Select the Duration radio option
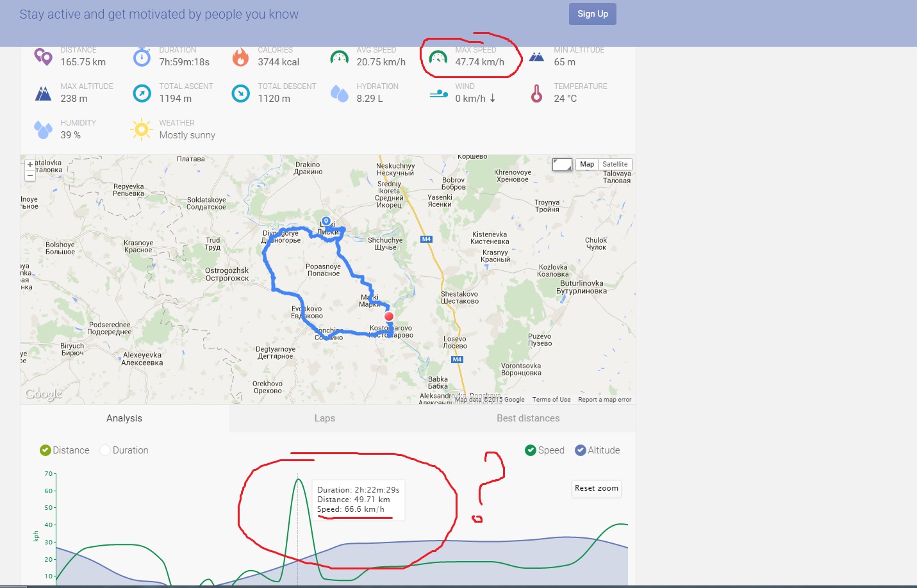The height and width of the screenshot is (588, 917). pyautogui.click(x=105, y=450)
